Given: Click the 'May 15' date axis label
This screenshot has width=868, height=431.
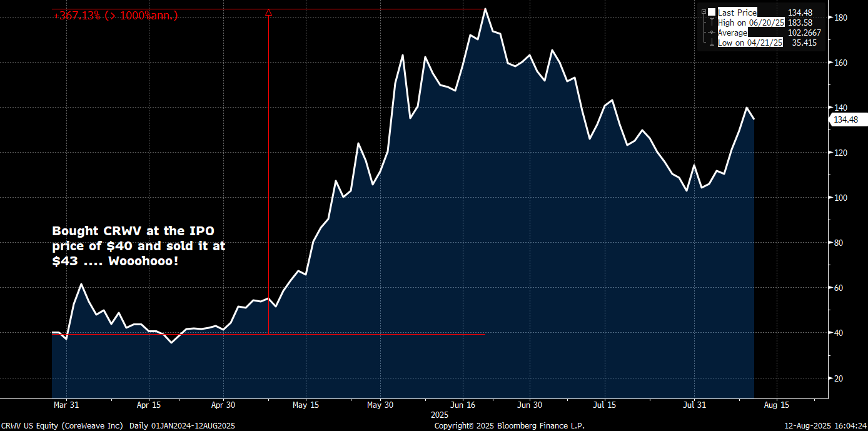Looking at the screenshot, I should [x=305, y=404].
